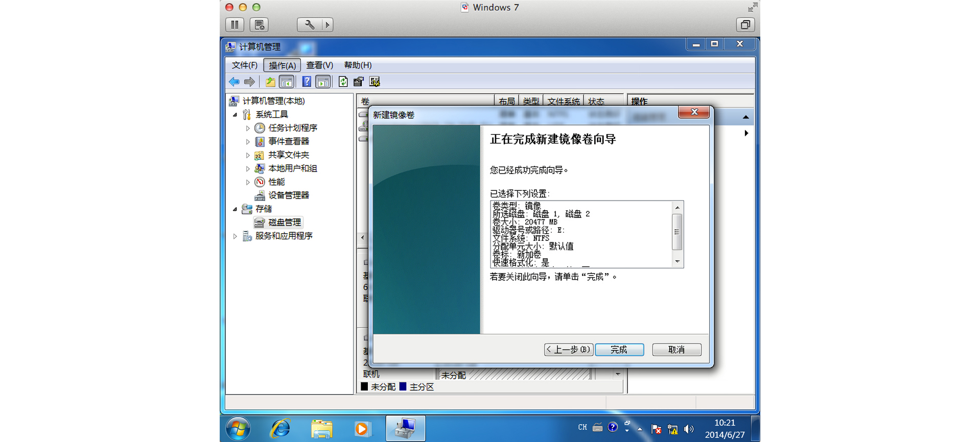
Task: Collapse the 存储 tree node
Action: click(x=235, y=209)
